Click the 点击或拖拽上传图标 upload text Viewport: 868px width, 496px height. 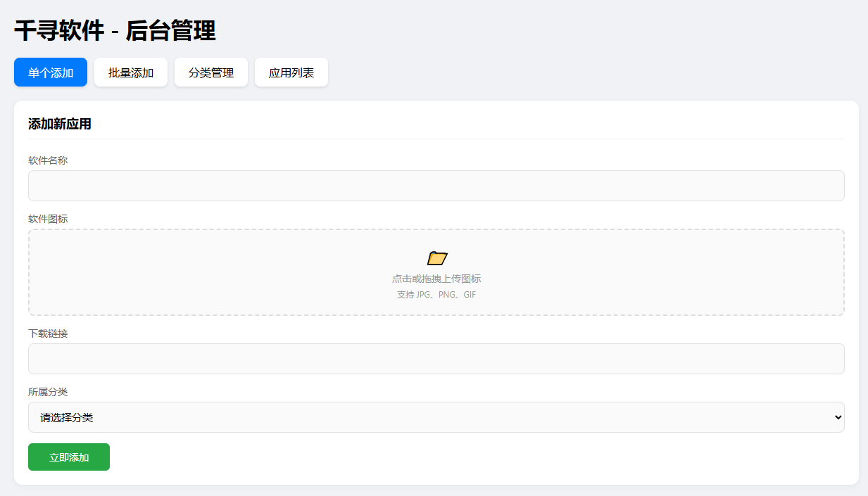436,279
